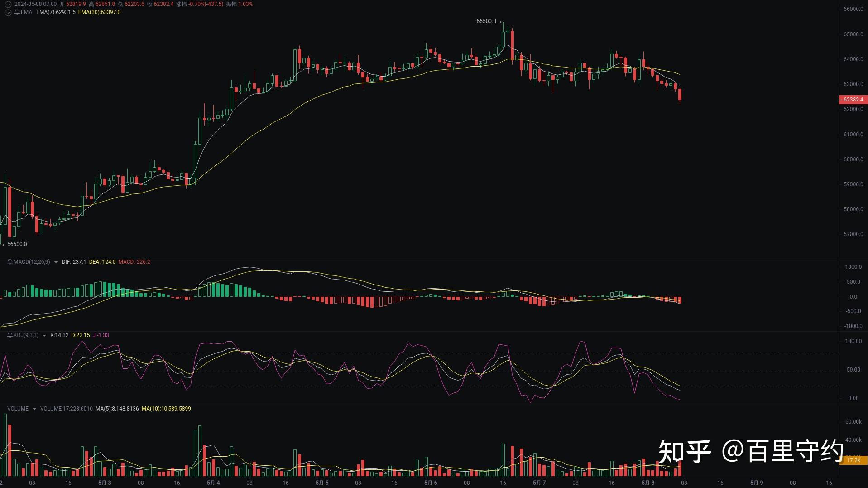Click the J:-1.33 value

coord(101,335)
